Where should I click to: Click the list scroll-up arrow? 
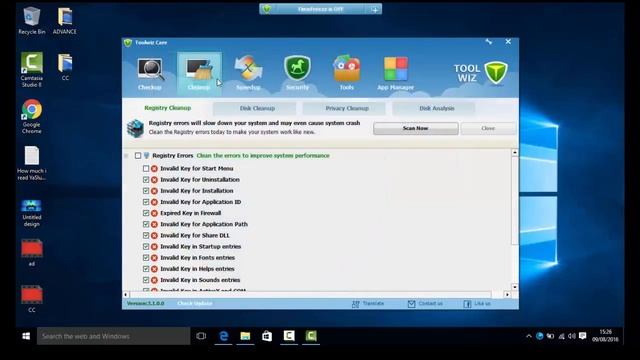(x=515, y=152)
